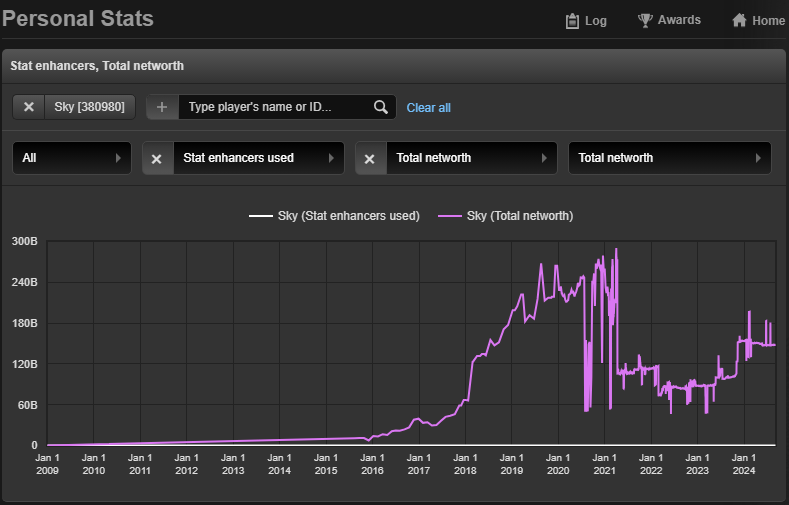
Task: Click the player name or ID field
Action: [275, 107]
